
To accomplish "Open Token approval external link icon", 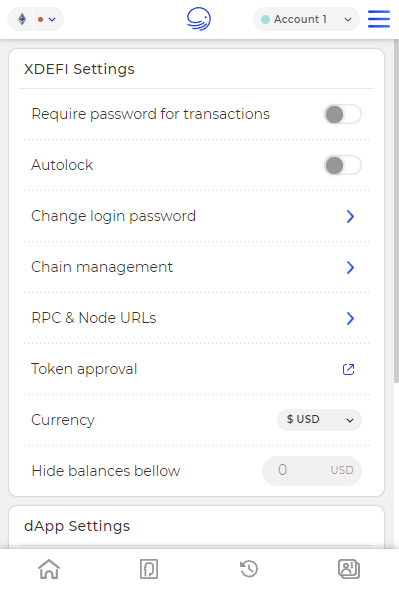I will pyautogui.click(x=349, y=369).
